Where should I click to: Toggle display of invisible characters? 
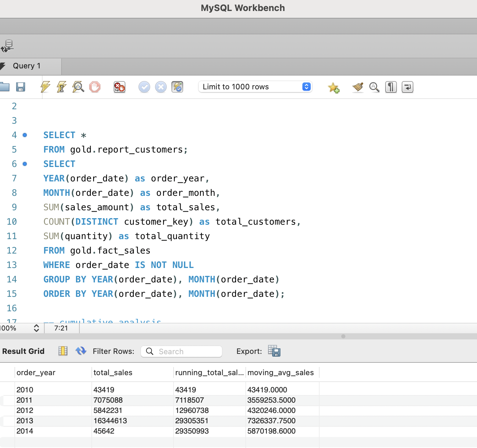tap(391, 87)
